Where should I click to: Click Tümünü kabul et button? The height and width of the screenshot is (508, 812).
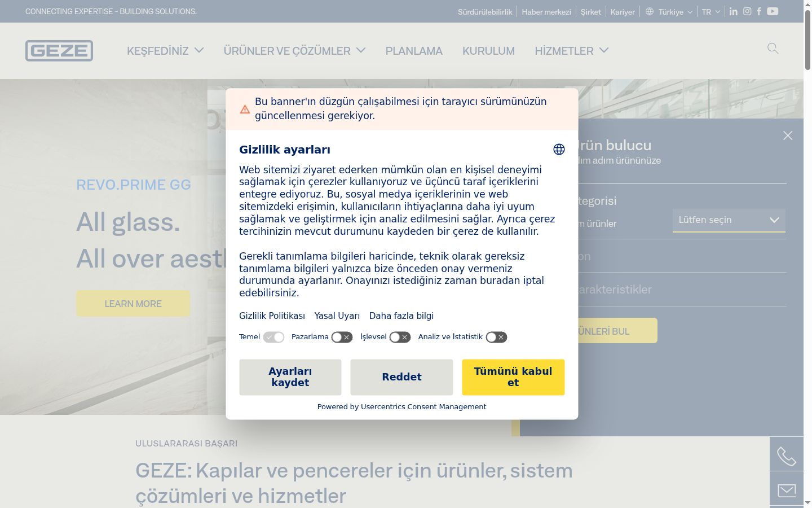pos(513,377)
